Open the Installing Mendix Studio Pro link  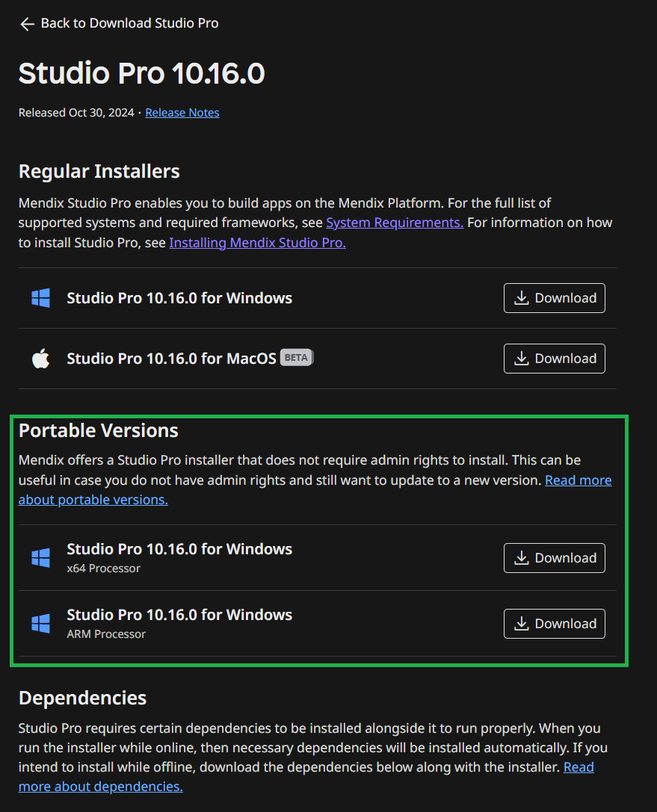click(257, 243)
